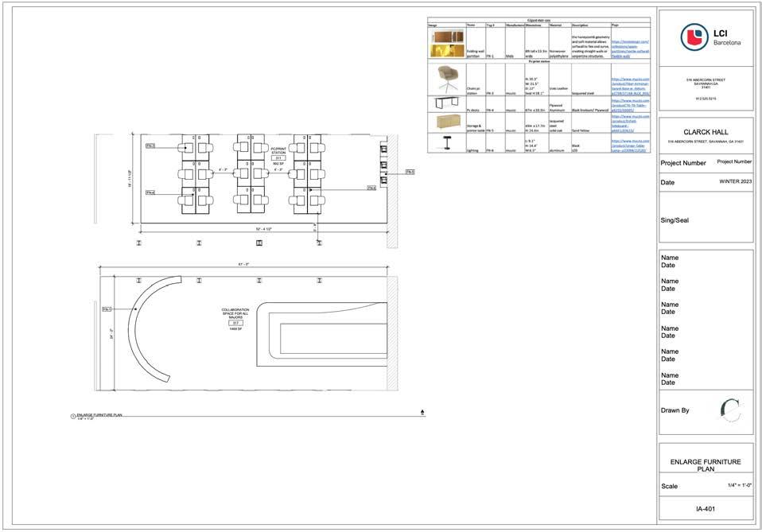Select the black table lamp product image
The width and height of the screenshot is (762, 532).
[446, 143]
